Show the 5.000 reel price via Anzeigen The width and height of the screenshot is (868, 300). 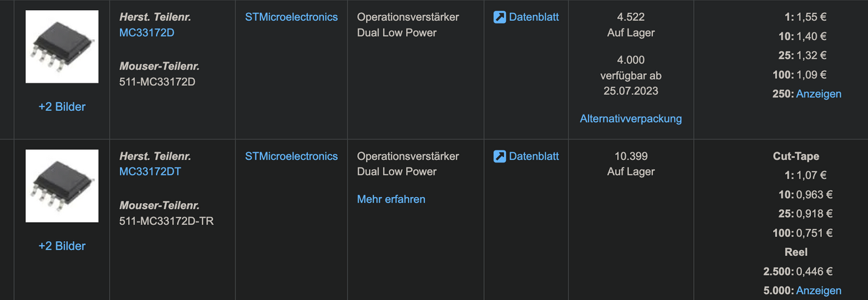pos(818,291)
